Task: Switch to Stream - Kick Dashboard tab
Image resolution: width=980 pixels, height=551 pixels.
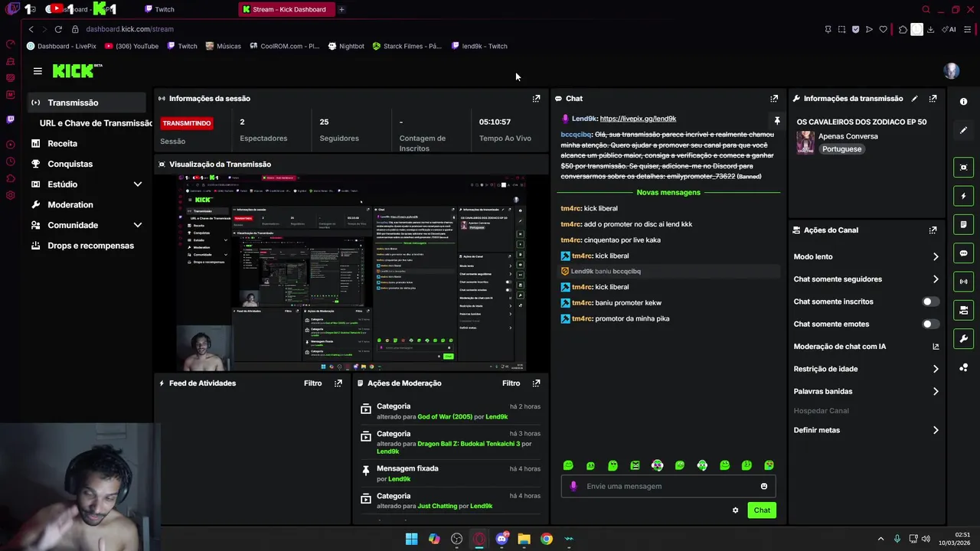Action: click(x=289, y=9)
